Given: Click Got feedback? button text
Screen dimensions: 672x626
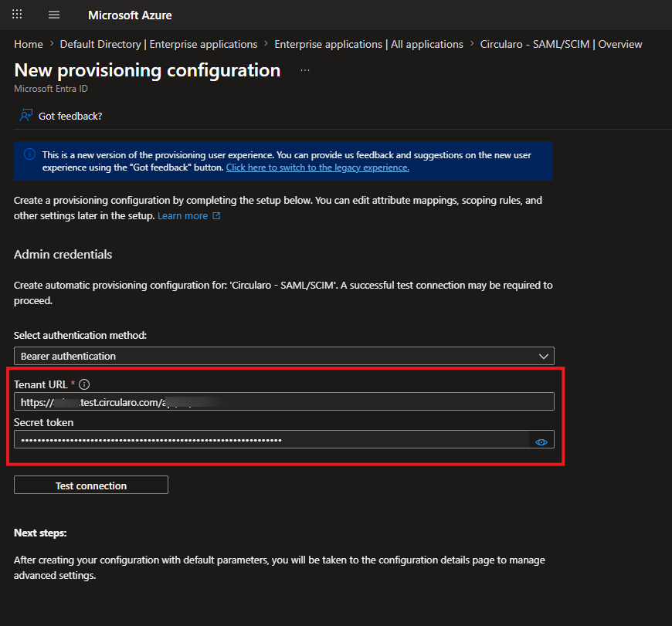Looking at the screenshot, I should click(70, 116).
